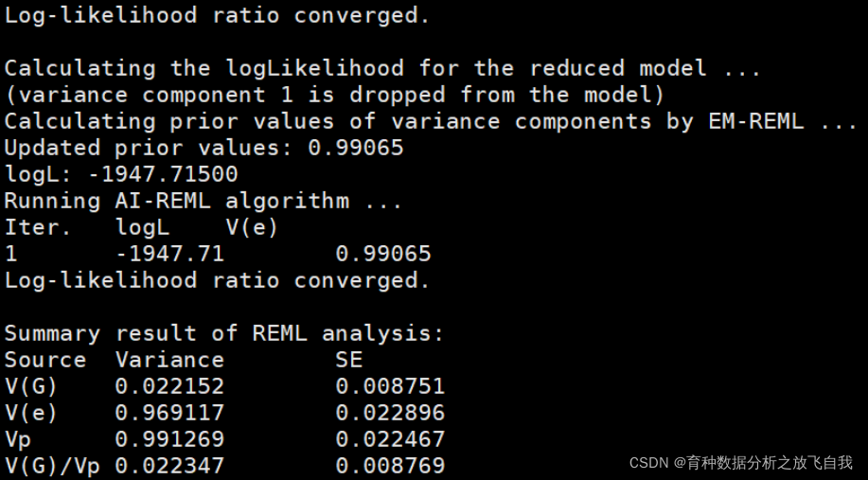Image resolution: width=868 pixels, height=480 pixels.
Task: Select the -1947.71 value in iteration row 1
Action: coord(169,254)
